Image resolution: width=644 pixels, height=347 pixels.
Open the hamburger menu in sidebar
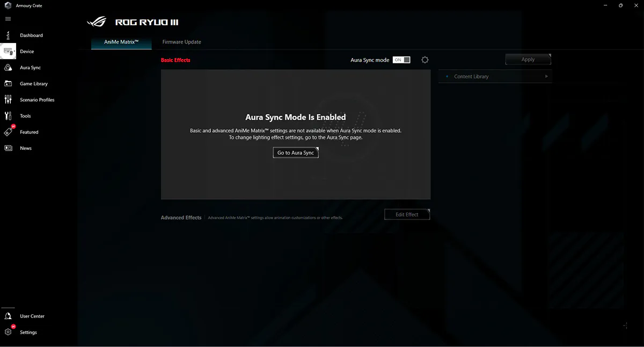click(x=8, y=19)
